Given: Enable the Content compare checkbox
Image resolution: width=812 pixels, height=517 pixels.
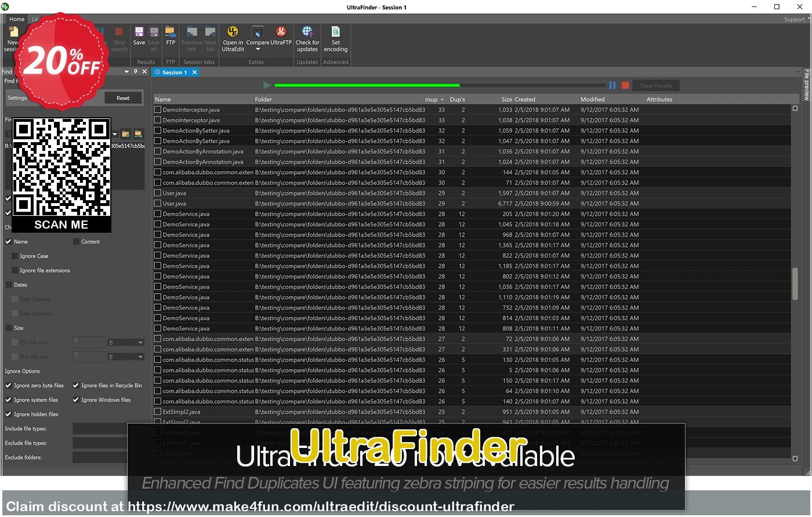Looking at the screenshot, I should 76,241.
